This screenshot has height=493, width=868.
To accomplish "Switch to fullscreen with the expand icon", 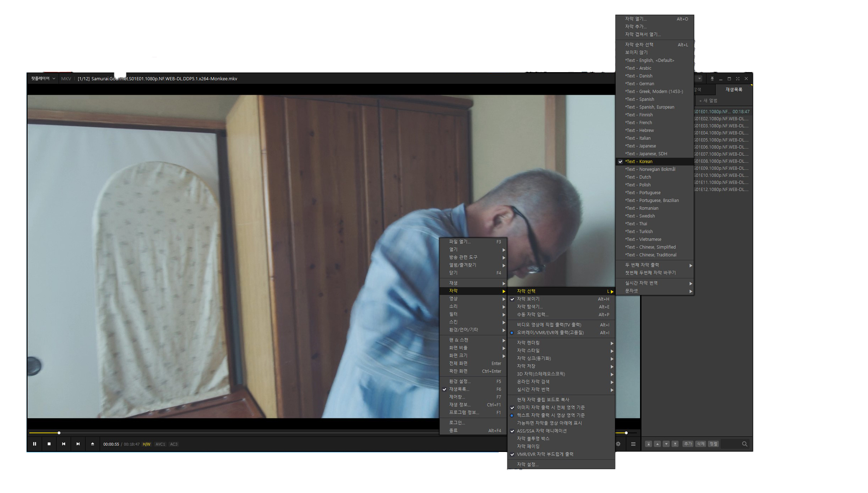I will [x=738, y=79].
